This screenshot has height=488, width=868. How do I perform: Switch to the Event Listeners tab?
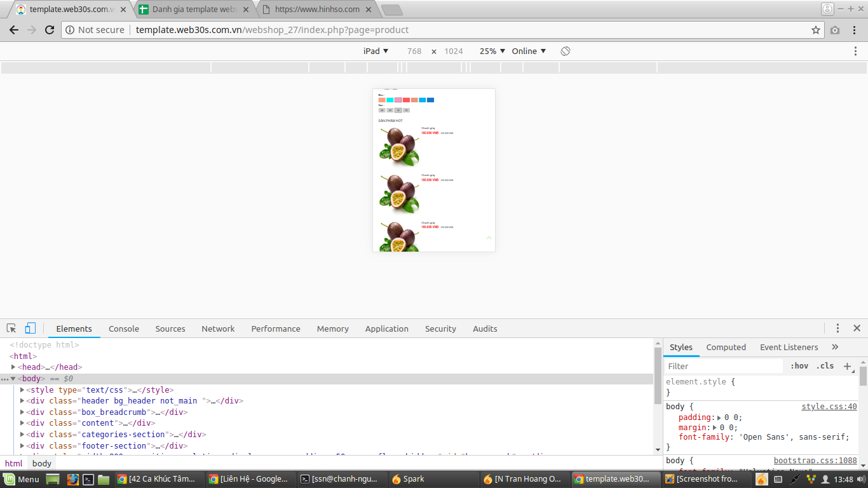pyautogui.click(x=789, y=347)
